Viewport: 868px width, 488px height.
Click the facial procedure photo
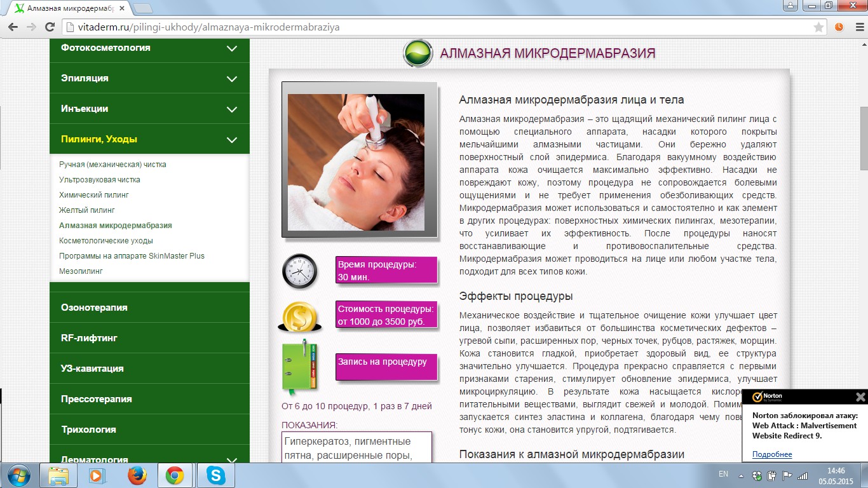click(356, 163)
